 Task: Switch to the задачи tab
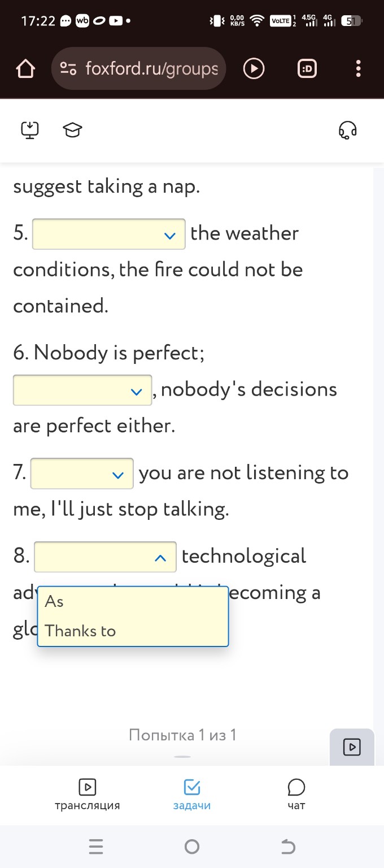click(x=192, y=795)
